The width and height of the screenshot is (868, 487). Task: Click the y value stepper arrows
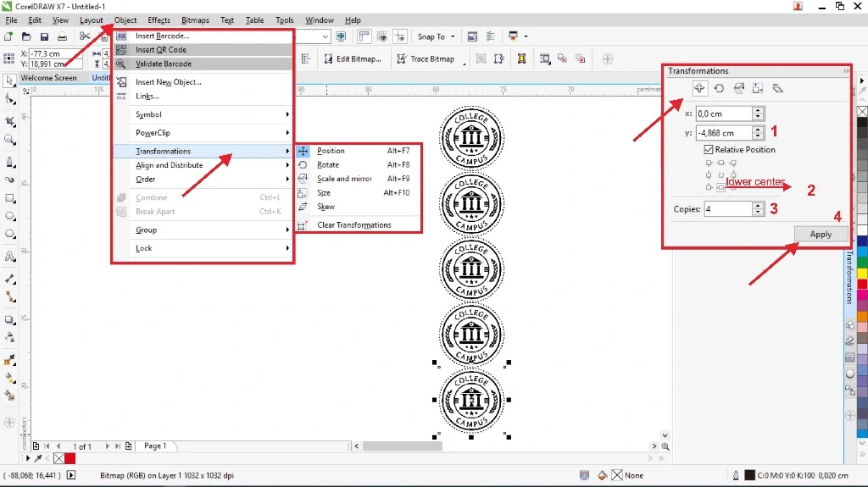coord(759,133)
